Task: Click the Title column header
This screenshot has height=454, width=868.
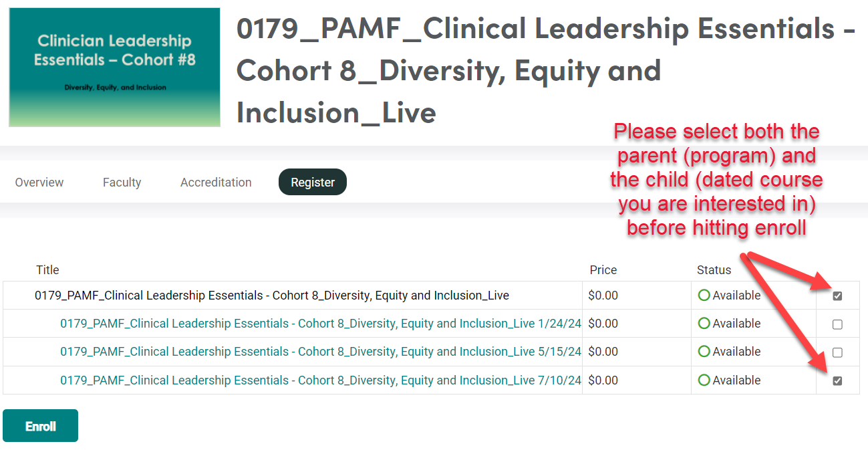Action: pos(47,270)
